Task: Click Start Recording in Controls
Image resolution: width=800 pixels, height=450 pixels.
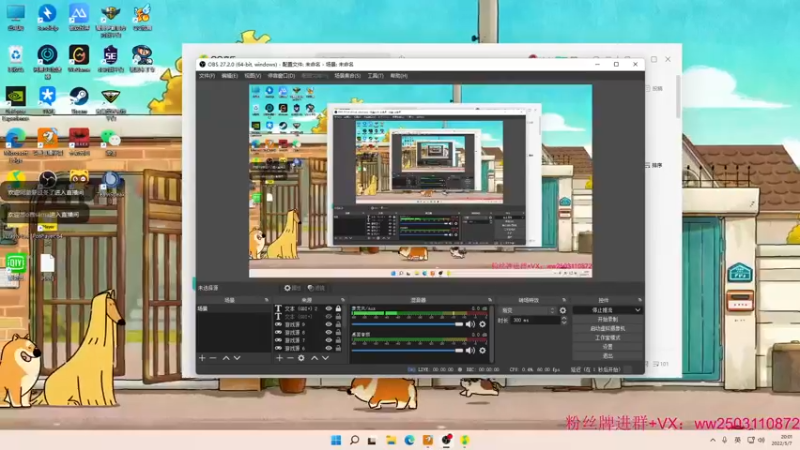Action: coord(607,319)
